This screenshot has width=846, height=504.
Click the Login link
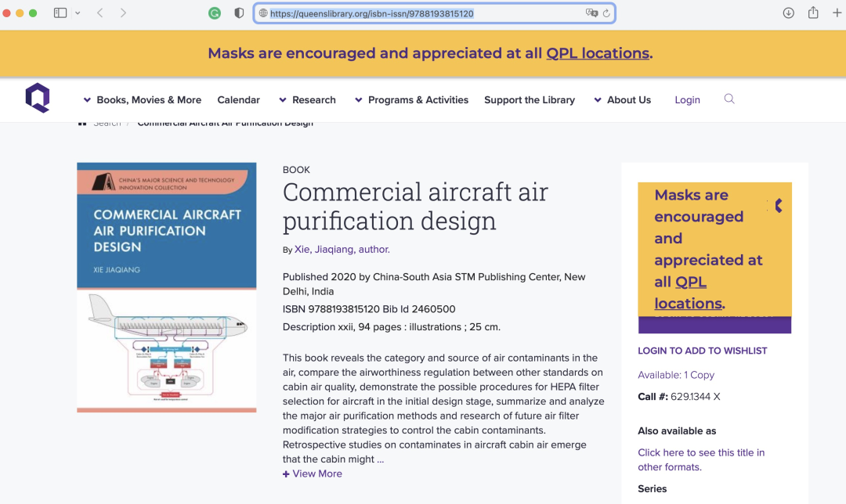(x=688, y=99)
